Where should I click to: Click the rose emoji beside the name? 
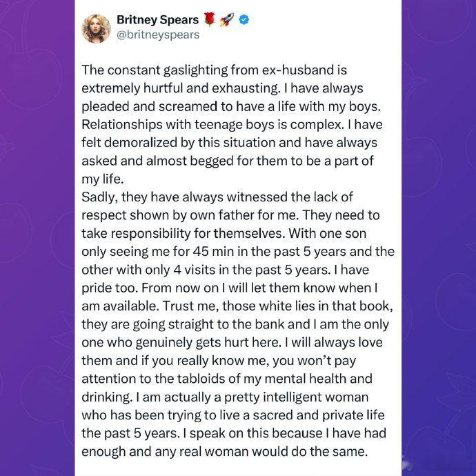pos(210,19)
